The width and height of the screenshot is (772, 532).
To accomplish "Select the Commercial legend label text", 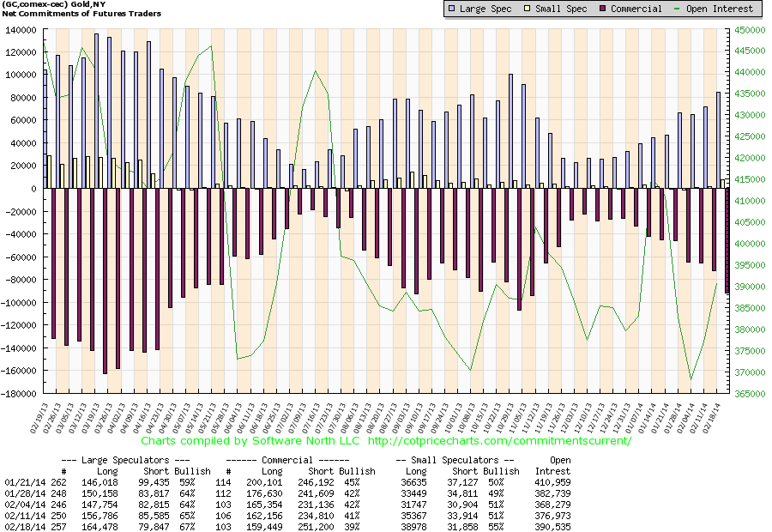I will point(636,9).
